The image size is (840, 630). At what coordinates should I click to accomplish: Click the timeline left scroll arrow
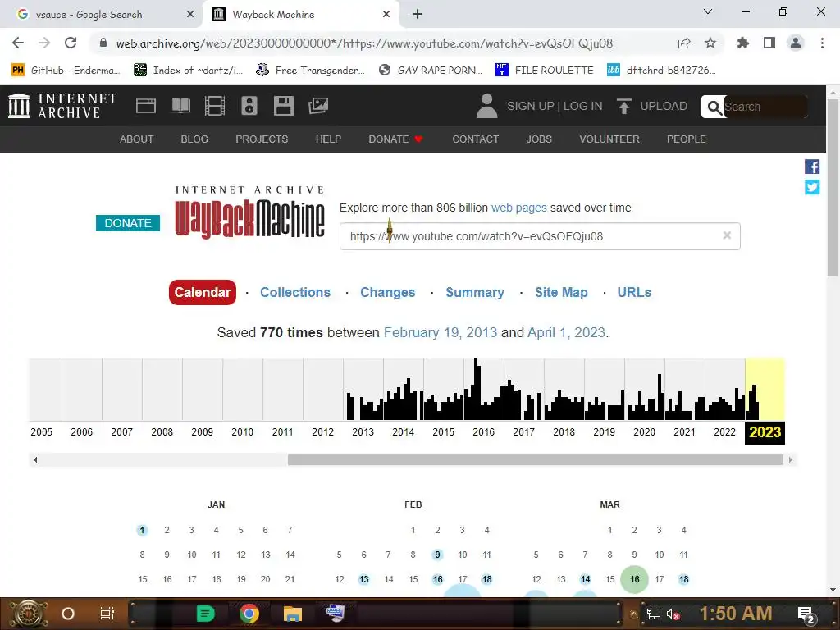pos(35,459)
